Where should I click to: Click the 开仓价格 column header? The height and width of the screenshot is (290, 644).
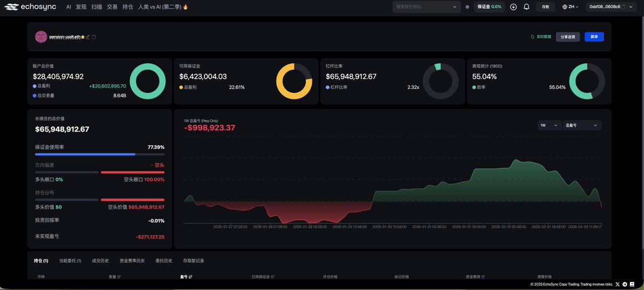tap(330, 277)
